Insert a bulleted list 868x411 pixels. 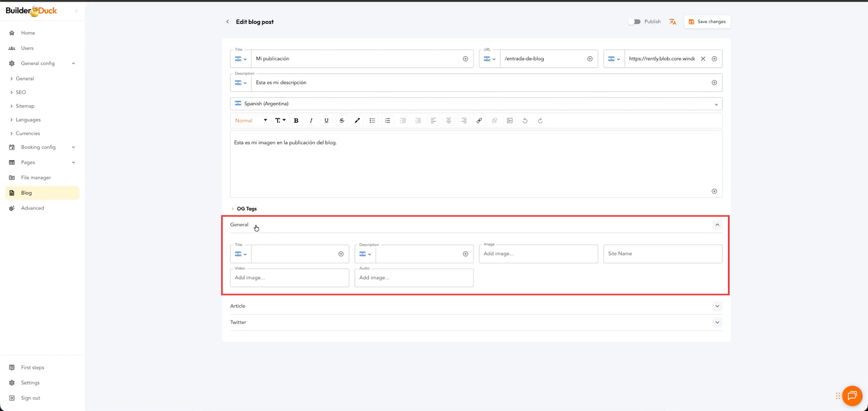(x=372, y=121)
